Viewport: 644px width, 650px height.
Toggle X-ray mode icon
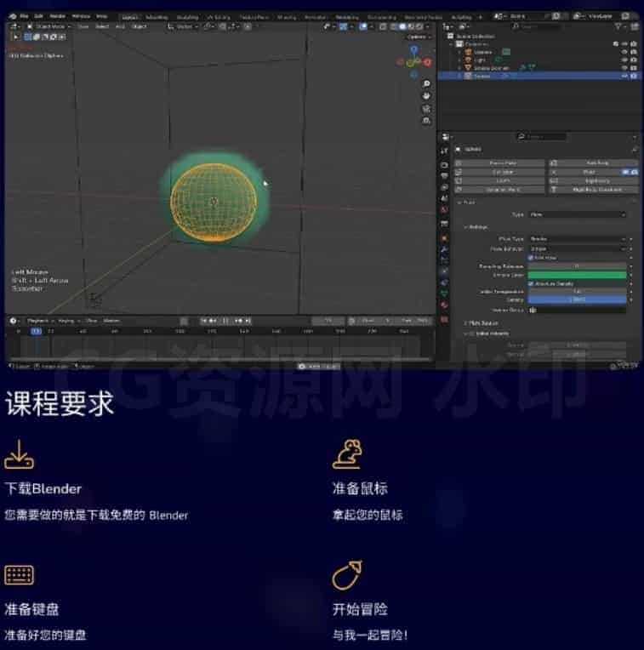383,26
